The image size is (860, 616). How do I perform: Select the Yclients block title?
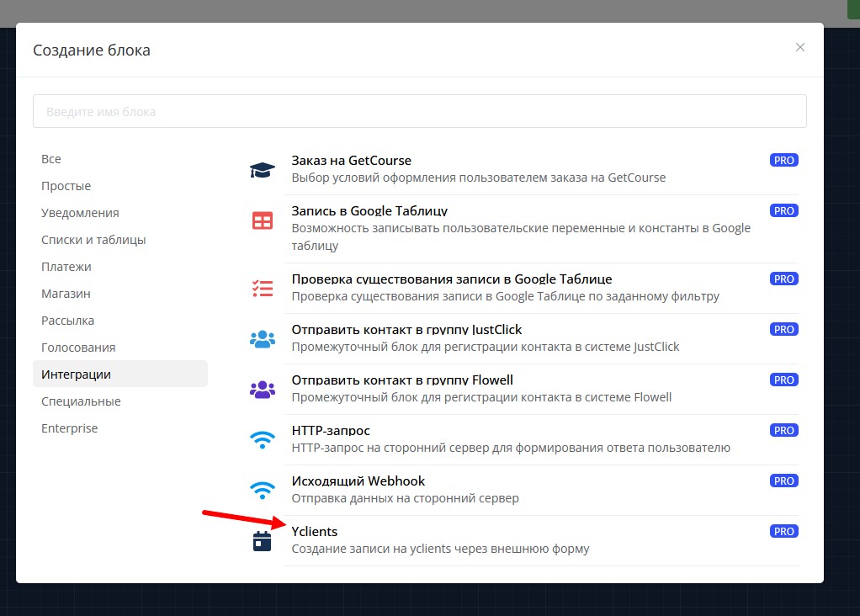(314, 531)
